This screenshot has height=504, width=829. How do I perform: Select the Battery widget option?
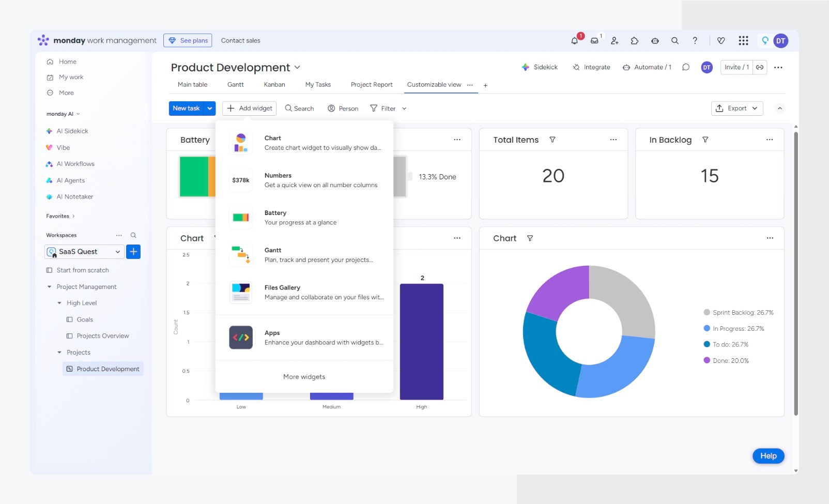pyautogui.click(x=304, y=218)
